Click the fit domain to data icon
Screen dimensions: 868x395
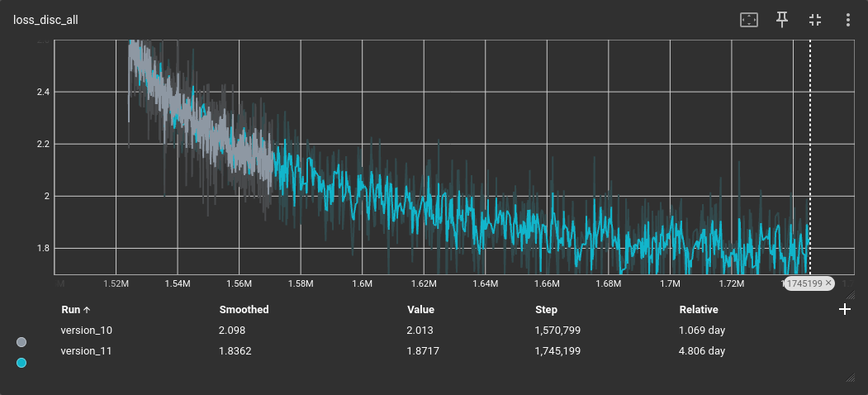point(748,20)
